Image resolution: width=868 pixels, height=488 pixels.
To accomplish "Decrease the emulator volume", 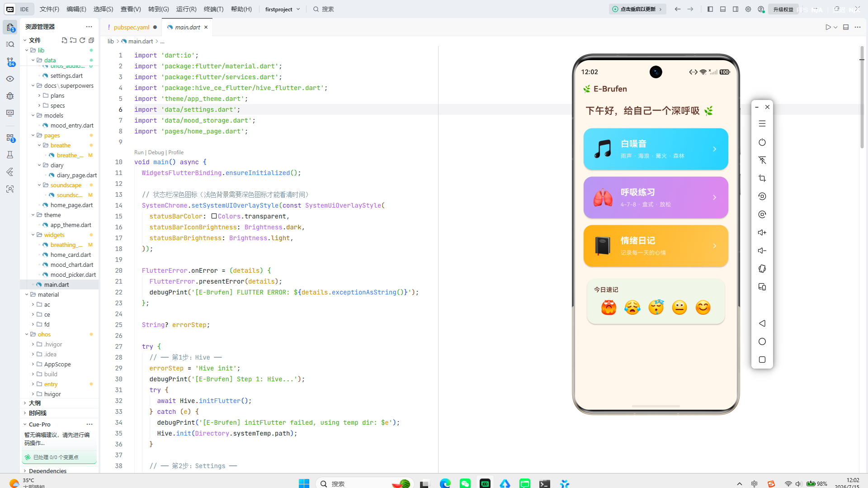I will [x=762, y=251].
